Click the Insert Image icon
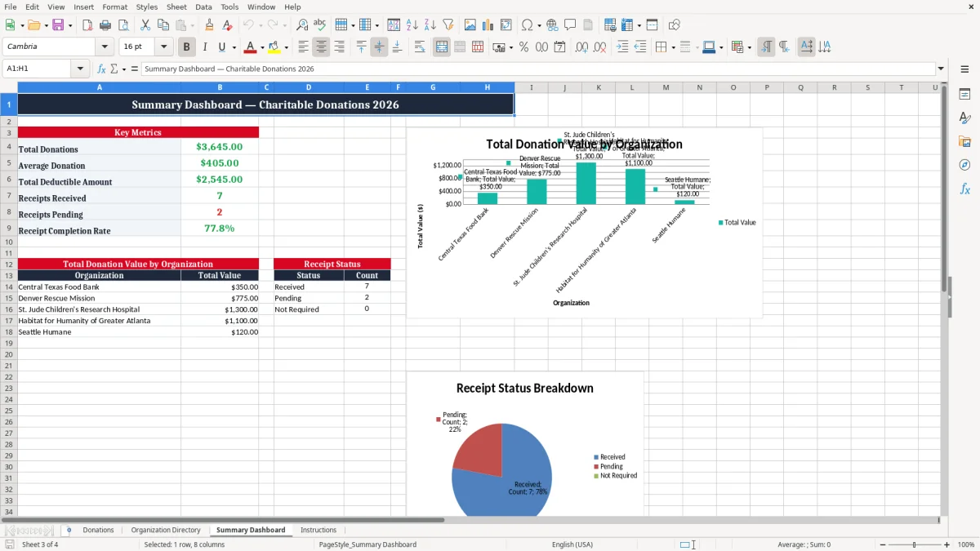This screenshot has height=551, width=980. (x=470, y=25)
